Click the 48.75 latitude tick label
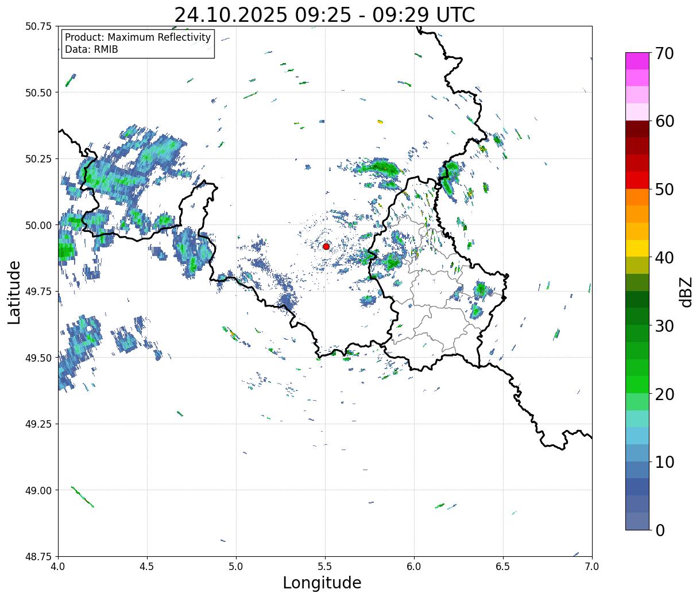700x597 pixels. click(x=39, y=556)
